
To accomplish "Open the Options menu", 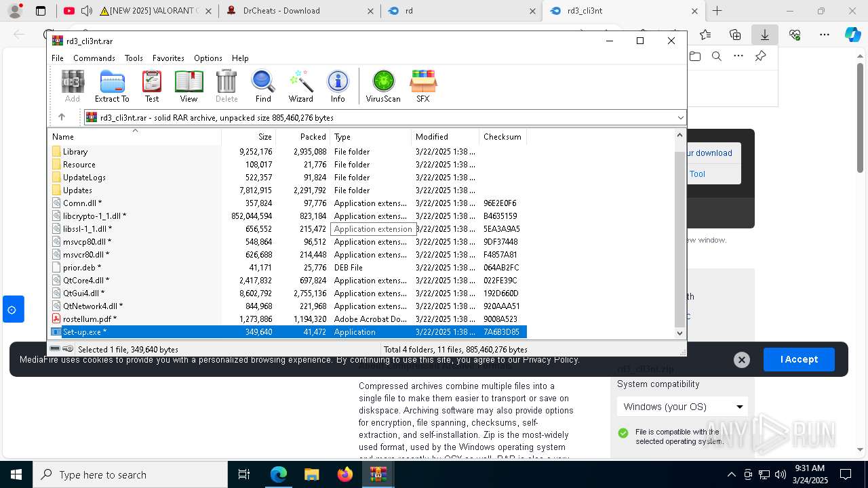I will (x=208, y=58).
